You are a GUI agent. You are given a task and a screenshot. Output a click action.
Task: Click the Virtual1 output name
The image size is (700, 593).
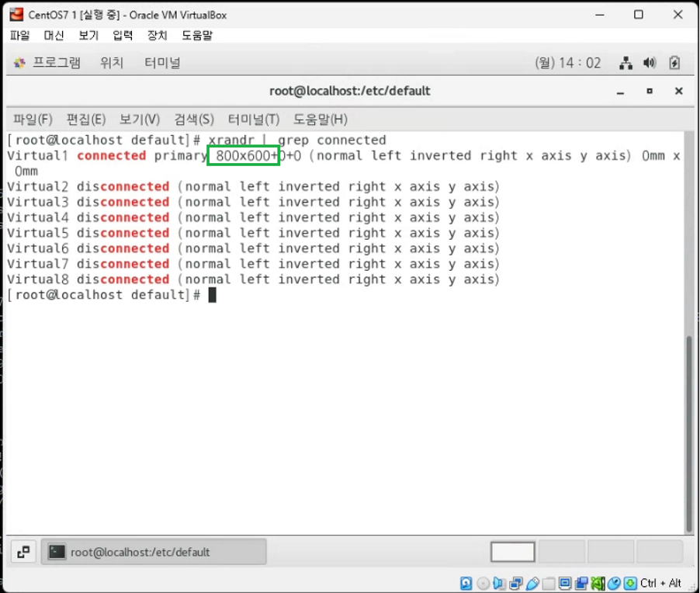(x=37, y=156)
